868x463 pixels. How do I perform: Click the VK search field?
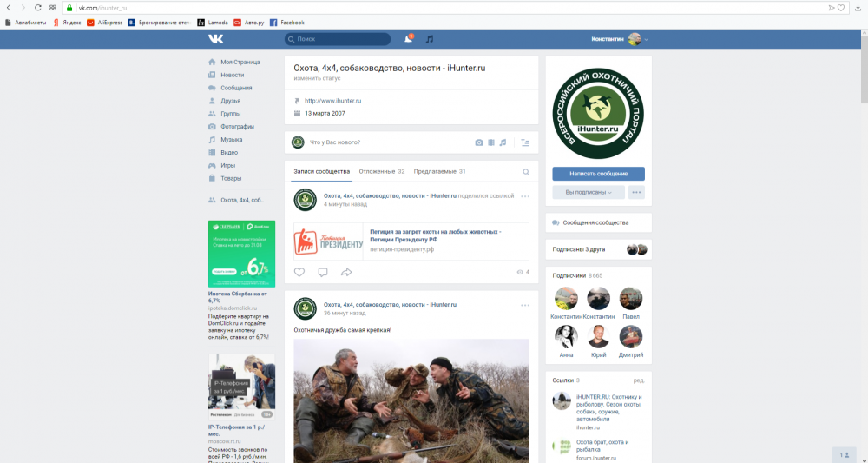tap(339, 39)
